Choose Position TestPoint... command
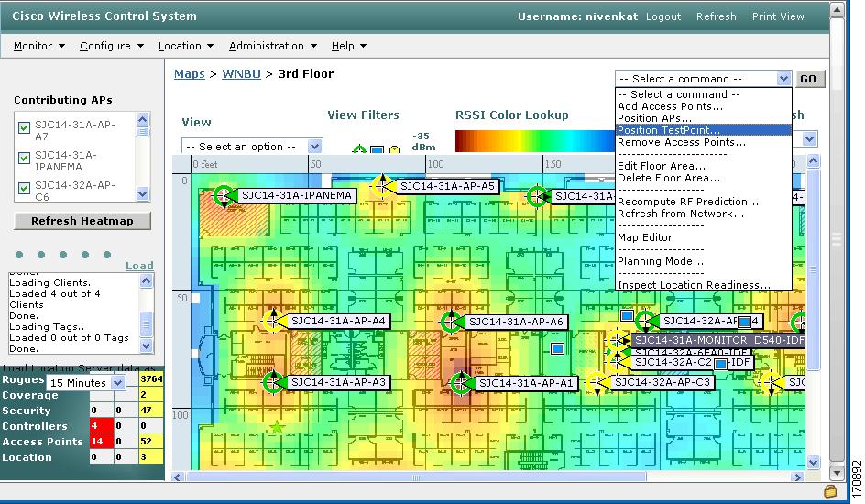 click(704, 130)
